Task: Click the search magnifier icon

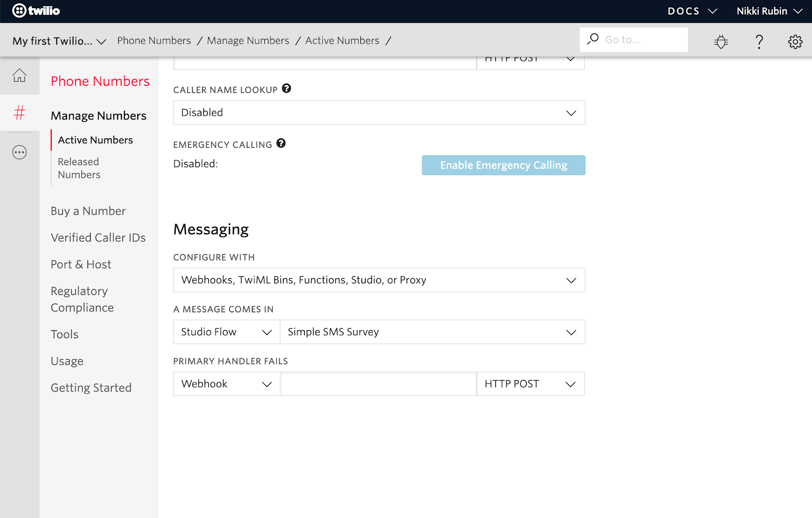Action: pyautogui.click(x=593, y=39)
